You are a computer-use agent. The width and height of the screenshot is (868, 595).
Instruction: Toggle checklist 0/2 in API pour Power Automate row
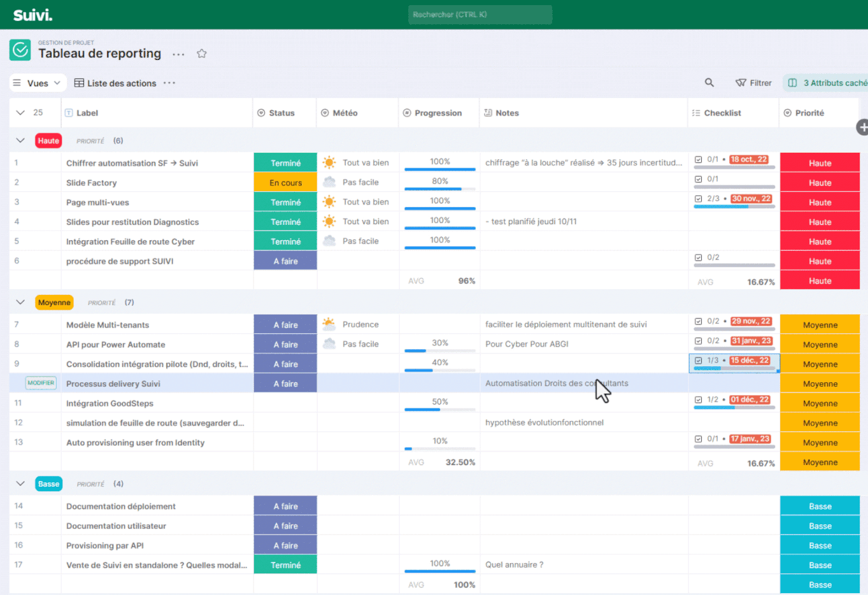pyautogui.click(x=699, y=341)
